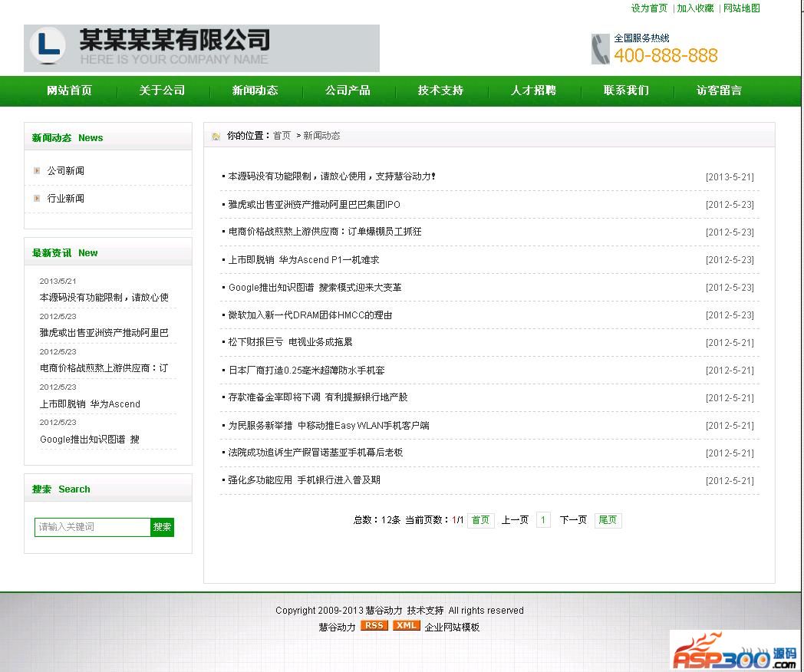Open article 电商价格战煎熬上游供应商 in main list
Image resolution: width=804 pixels, height=672 pixels.
click(x=325, y=232)
